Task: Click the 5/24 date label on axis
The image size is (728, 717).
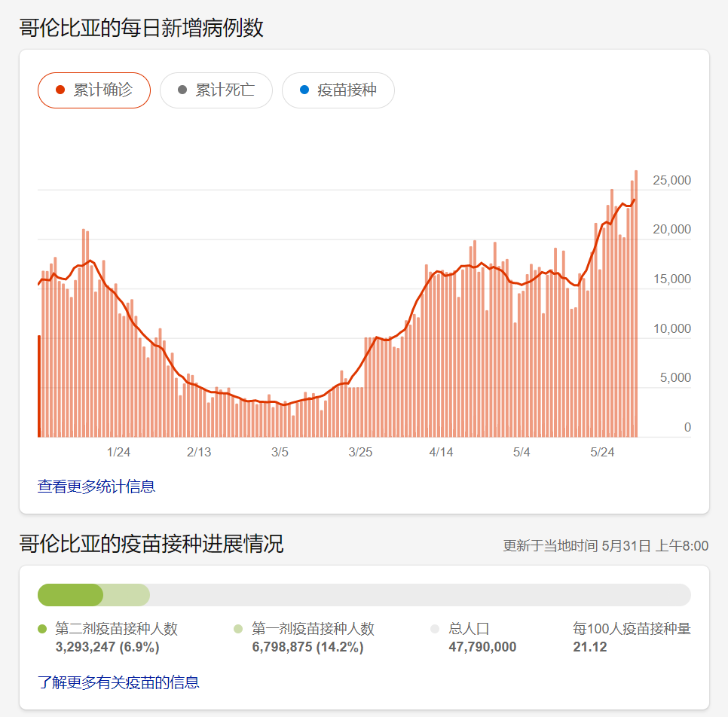Action: click(602, 453)
